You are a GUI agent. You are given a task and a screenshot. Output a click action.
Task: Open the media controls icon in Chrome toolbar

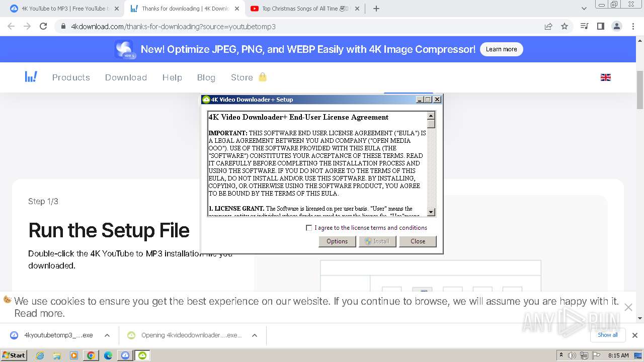click(584, 26)
